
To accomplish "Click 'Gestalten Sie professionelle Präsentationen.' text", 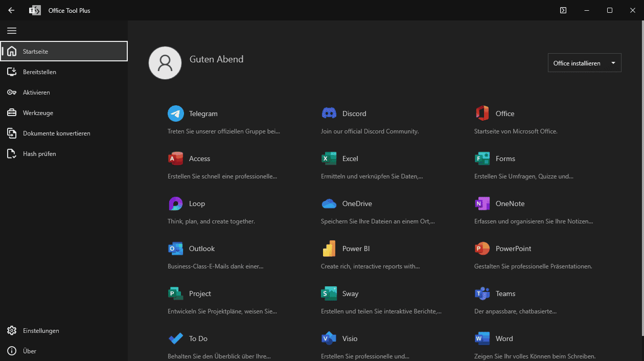I will click(533, 266).
